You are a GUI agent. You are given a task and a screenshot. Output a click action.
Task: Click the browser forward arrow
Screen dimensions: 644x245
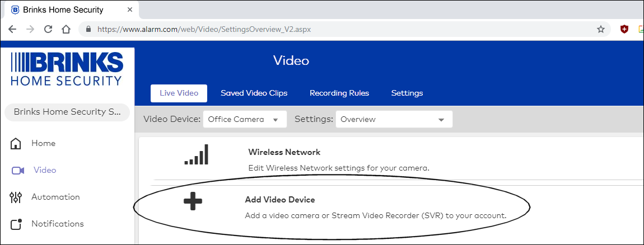[30, 29]
